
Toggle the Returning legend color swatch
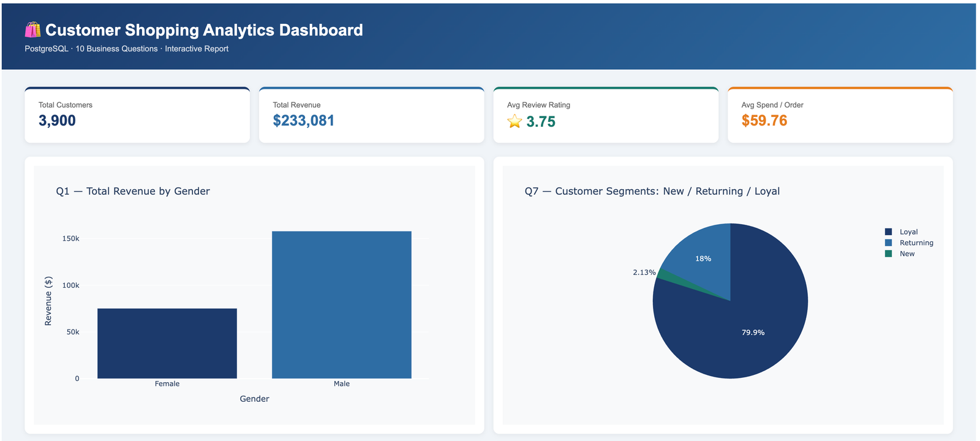pyautogui.click(x=888, y=243)
